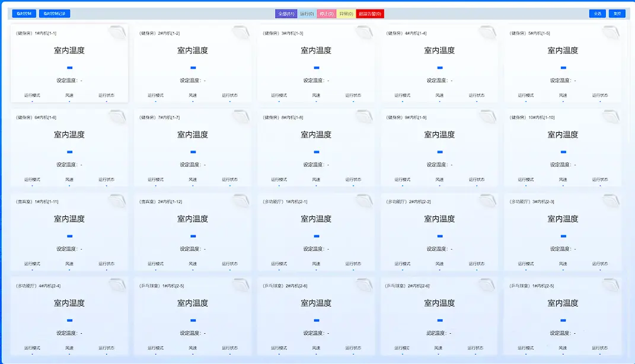
Task: Click AC unit icon on 贵宾室 2#内机[1-12] card
Action: point(241,201)
